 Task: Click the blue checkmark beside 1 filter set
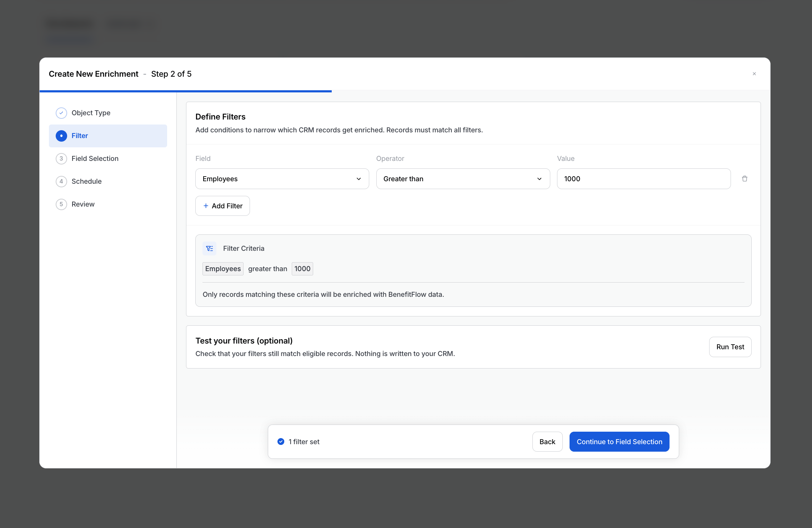(281, 442)
